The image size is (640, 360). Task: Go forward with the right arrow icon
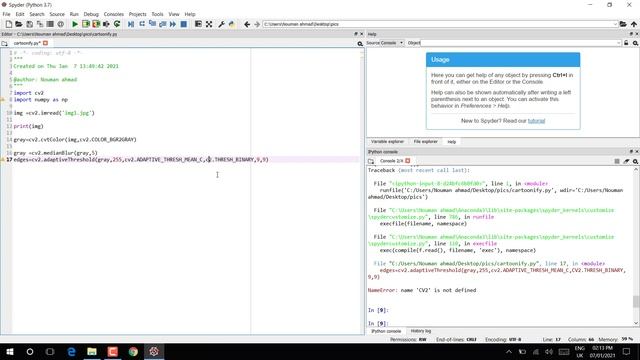point(257,24)
